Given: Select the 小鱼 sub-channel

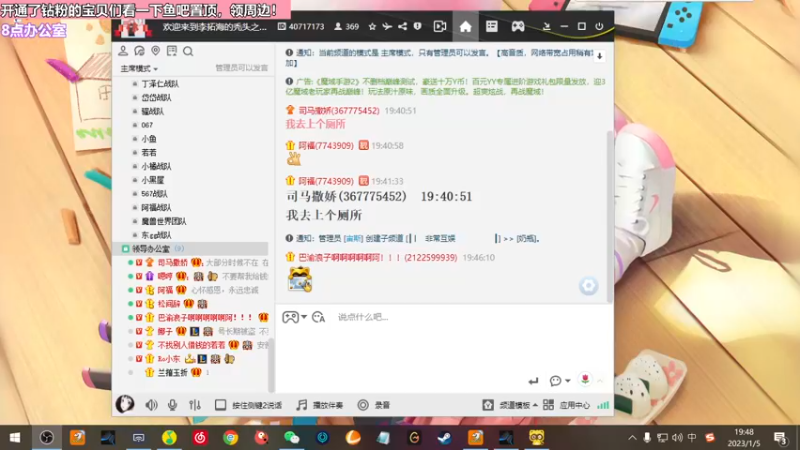Looking at the screenshot, I should click(148, 139).
